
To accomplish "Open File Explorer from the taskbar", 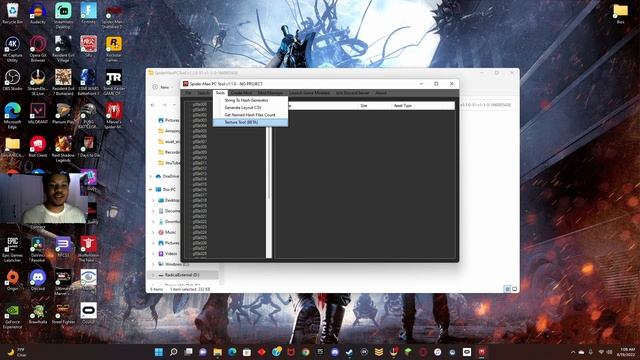I will (218, 352).
